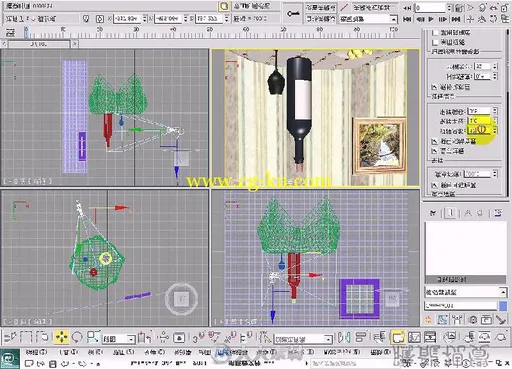Activate the Select and Move tool
This screenshot has height=369, width=512.
(x=62, y=337)
